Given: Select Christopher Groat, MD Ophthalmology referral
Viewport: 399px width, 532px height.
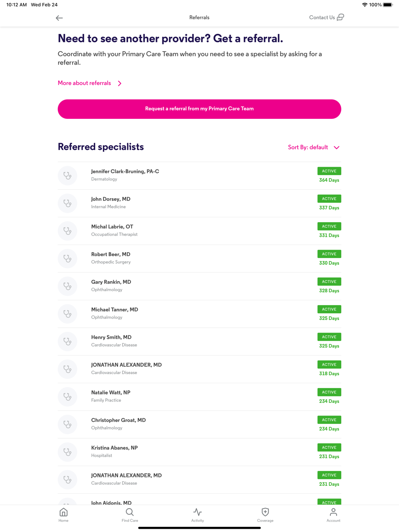Looking at the screenshot, I should (x=119, y=424).
